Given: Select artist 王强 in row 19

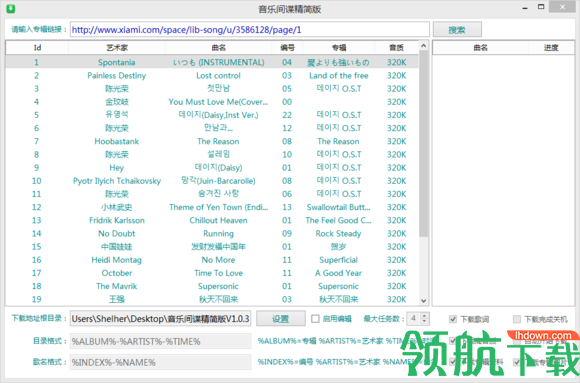Looking at the screenshot, I should point(117,299).
